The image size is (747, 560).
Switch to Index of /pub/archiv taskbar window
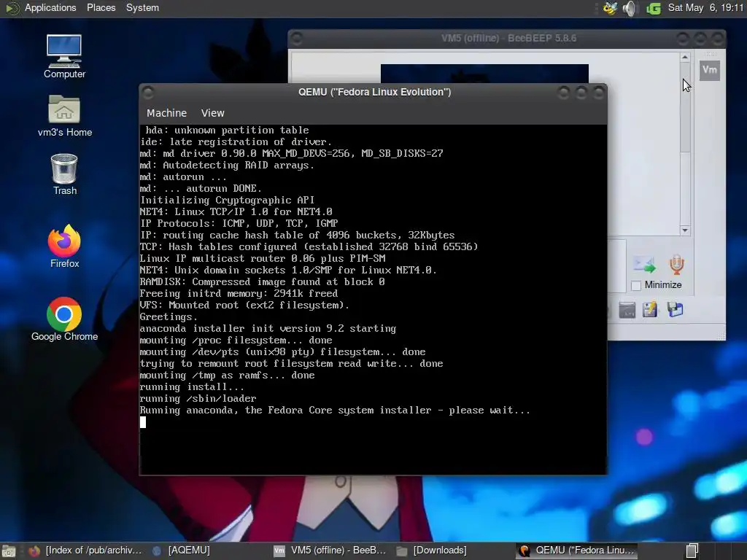[x=86, y=551]
